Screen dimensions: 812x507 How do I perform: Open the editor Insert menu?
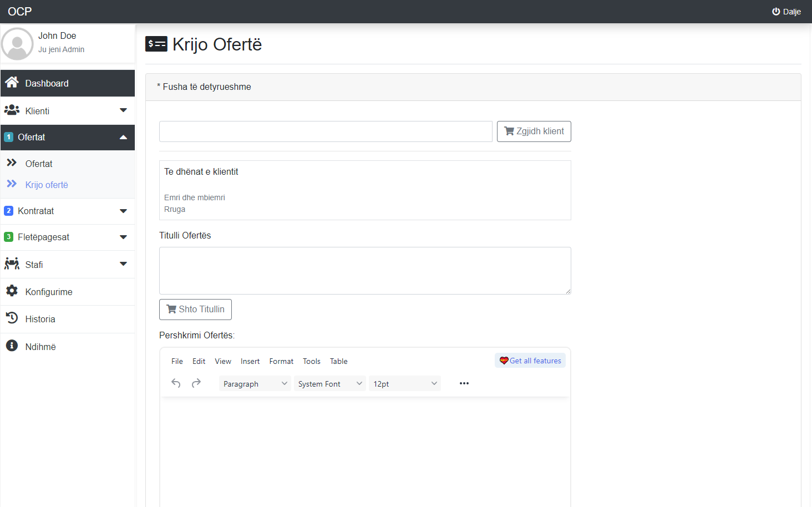[250, 361]
